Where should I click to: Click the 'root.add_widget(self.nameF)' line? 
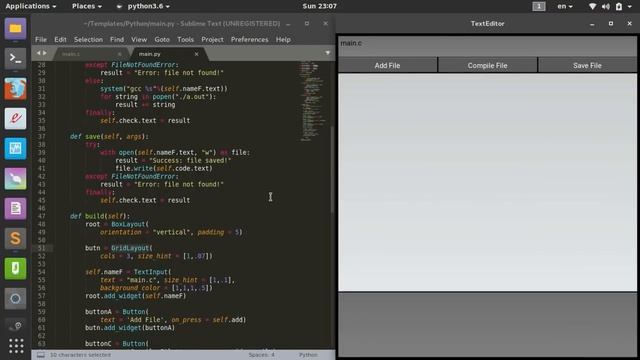point(136,296)
